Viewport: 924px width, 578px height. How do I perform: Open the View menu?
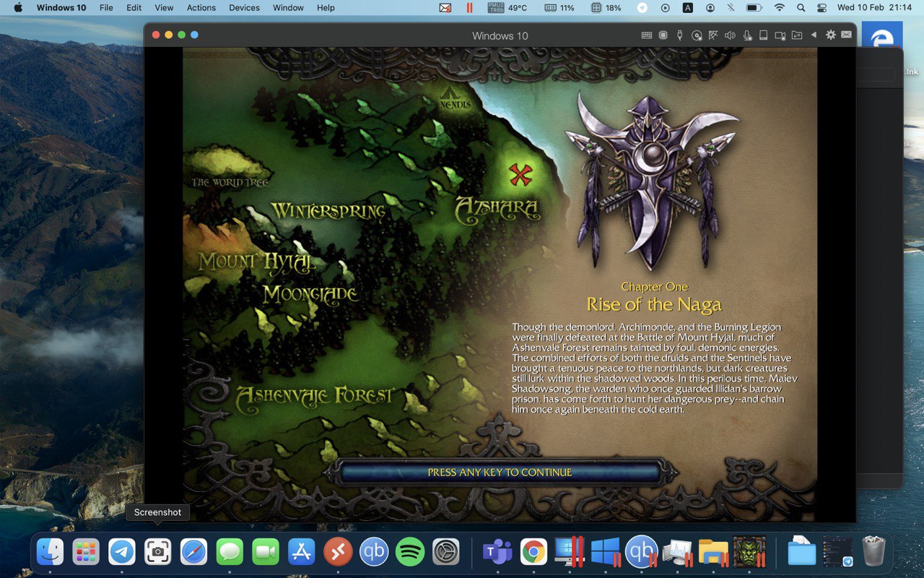point(164,8)
